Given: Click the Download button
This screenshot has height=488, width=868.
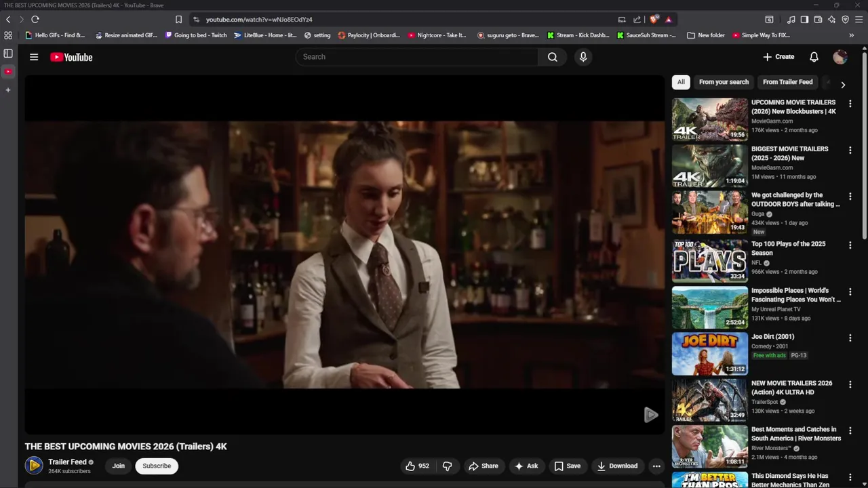Looking at the screenshot, I should click(x=617, y=466).
